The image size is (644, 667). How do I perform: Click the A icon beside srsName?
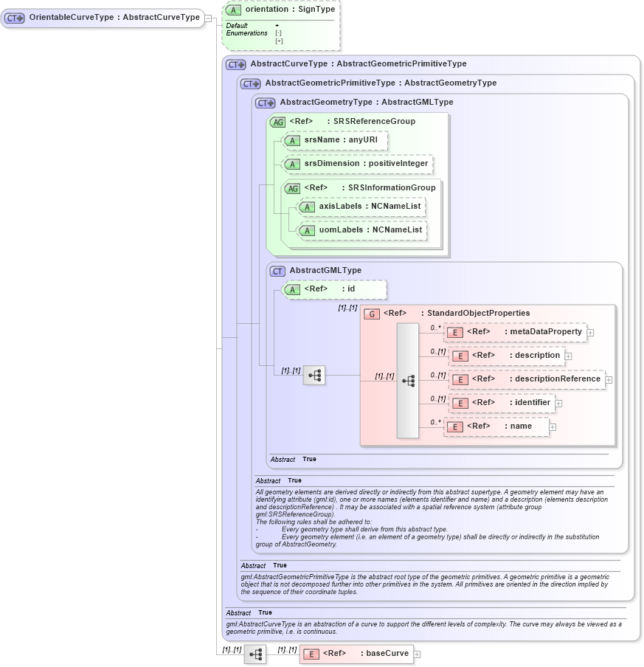coord(292,141)
